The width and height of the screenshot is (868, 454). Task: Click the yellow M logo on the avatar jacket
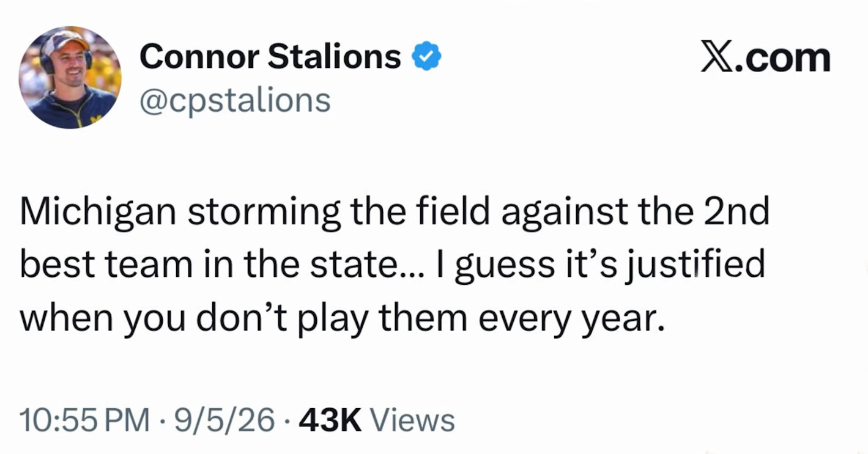point(95,119)
